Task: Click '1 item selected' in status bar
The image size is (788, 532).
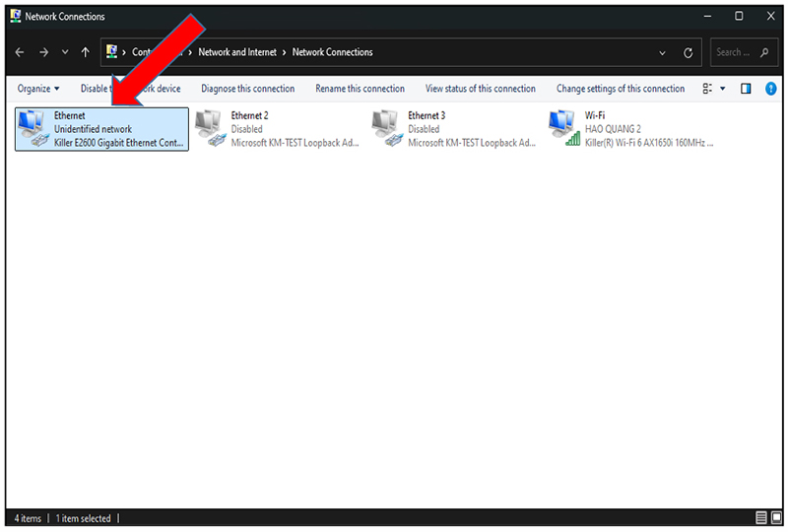Action: pyautogui.click(x=83, y=518)
